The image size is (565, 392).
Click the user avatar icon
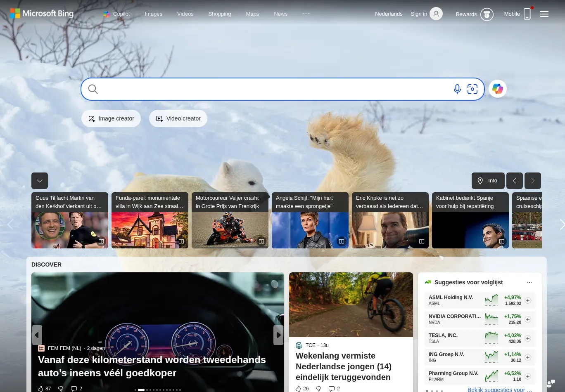[436, 14]
